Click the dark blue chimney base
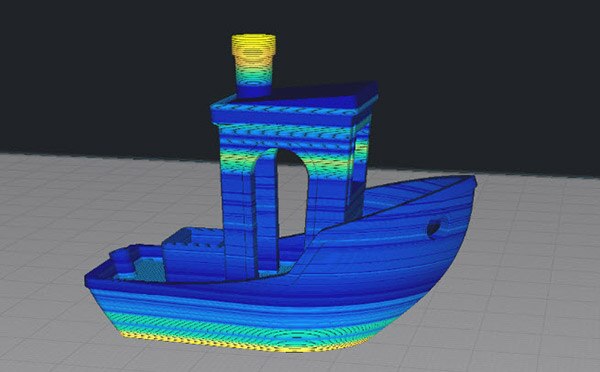600x372 pixels. (x=254, y=89)
